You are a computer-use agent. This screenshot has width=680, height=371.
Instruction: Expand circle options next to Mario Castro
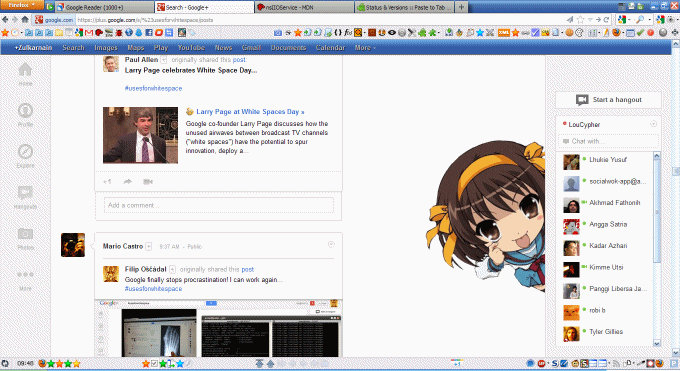tap(148, 246)
